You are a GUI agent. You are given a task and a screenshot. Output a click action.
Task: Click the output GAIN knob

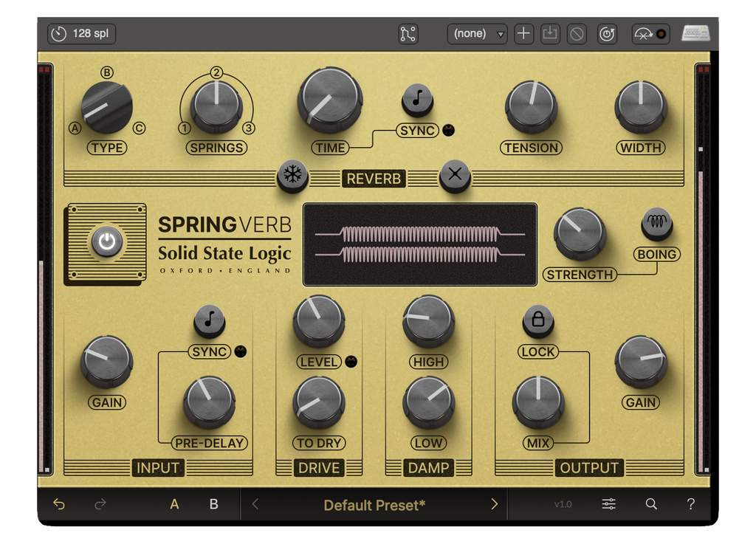[x=641, y=362]
